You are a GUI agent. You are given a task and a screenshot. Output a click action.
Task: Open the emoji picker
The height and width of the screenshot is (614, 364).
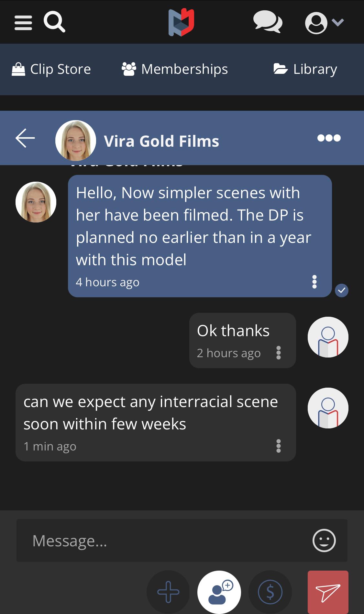coord(324,540)
